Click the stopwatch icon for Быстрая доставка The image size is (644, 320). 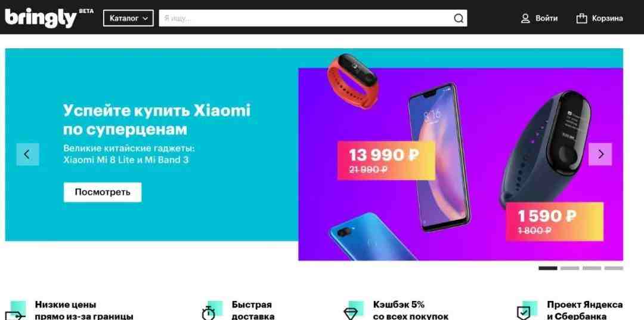[209, 313]
